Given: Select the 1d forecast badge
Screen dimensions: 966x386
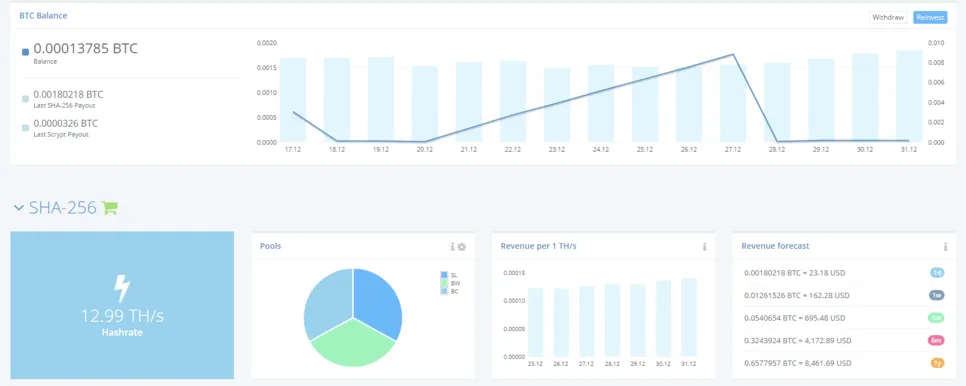Looking at the screenshot, I should [x=937, y=272].
